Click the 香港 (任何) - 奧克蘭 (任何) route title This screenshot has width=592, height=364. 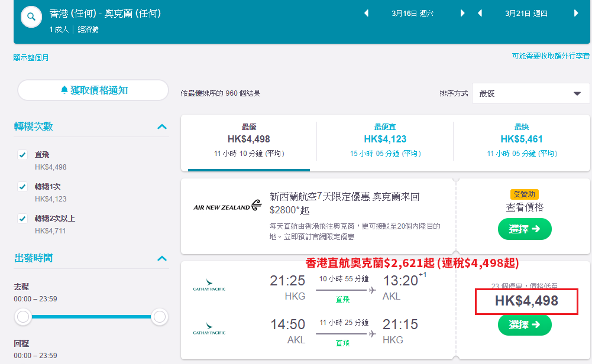coord(105,14)
